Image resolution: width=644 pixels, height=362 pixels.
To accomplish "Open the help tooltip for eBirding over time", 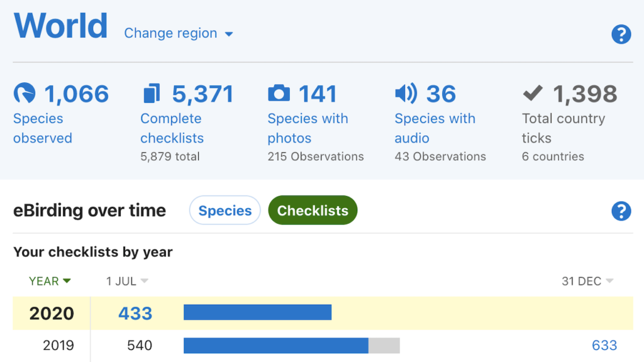I will click(621, 211).
